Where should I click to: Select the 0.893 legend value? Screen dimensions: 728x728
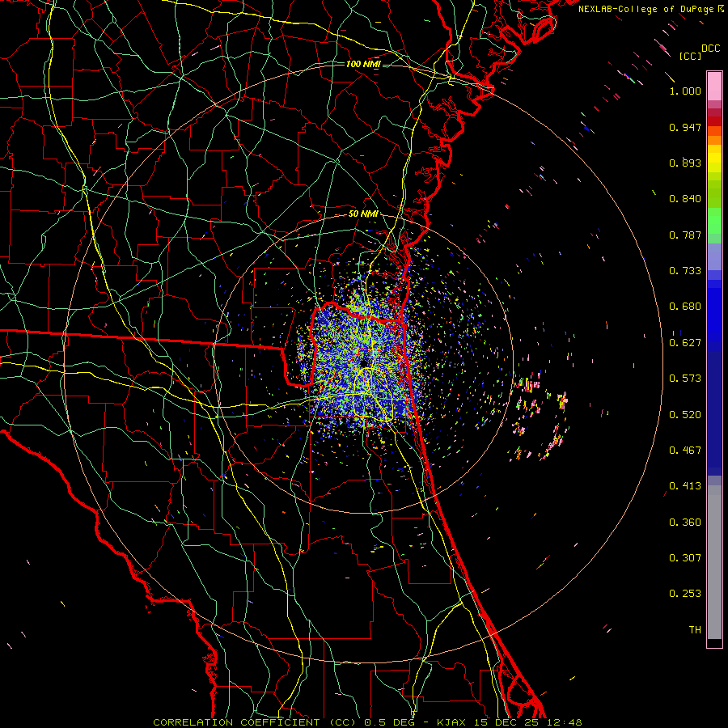pos(685,163)
